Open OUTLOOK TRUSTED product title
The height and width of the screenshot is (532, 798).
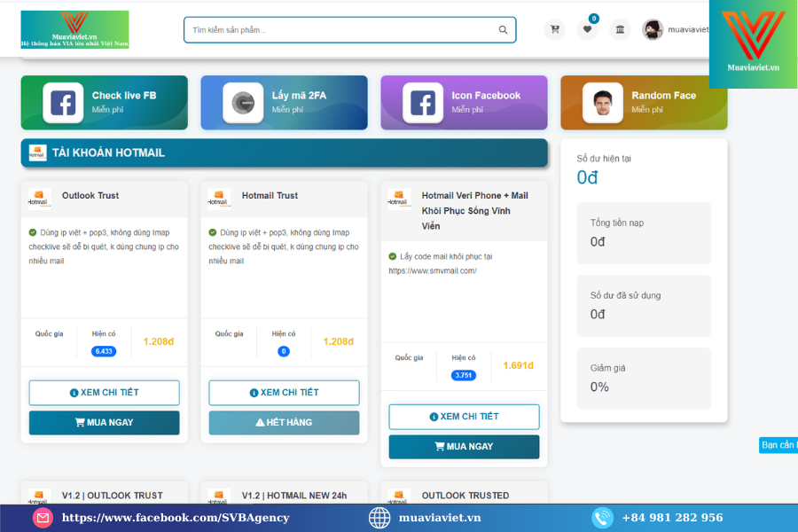click(465, 496)
